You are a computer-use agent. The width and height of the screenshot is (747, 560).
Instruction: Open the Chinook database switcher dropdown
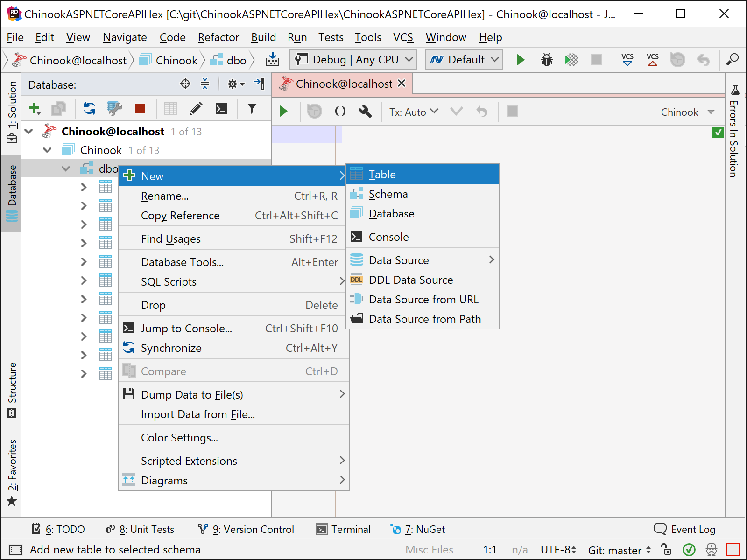pyautogui.click(x=688, y=112)
